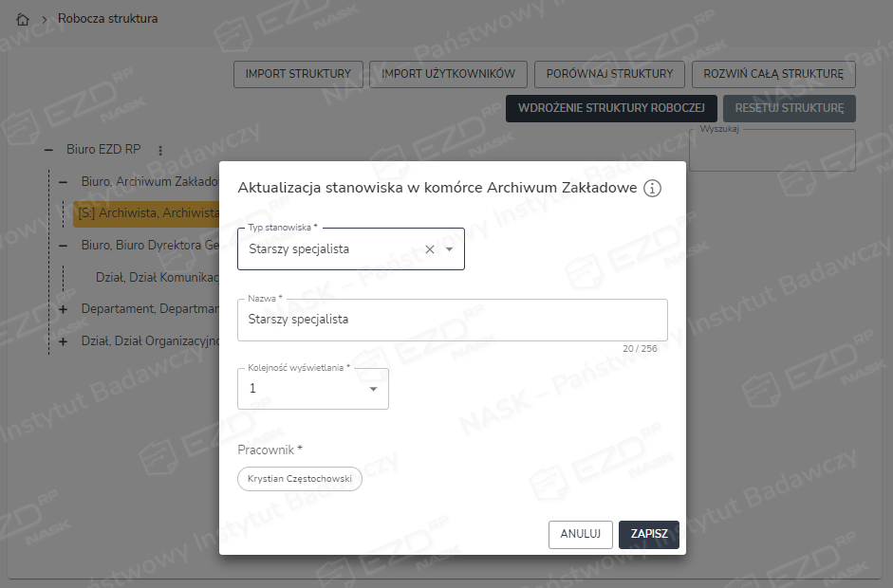This screenshot has width=893, height=588.
Task: Select the highlighted Archiwista tree item
Action: (x=147, y=213)
